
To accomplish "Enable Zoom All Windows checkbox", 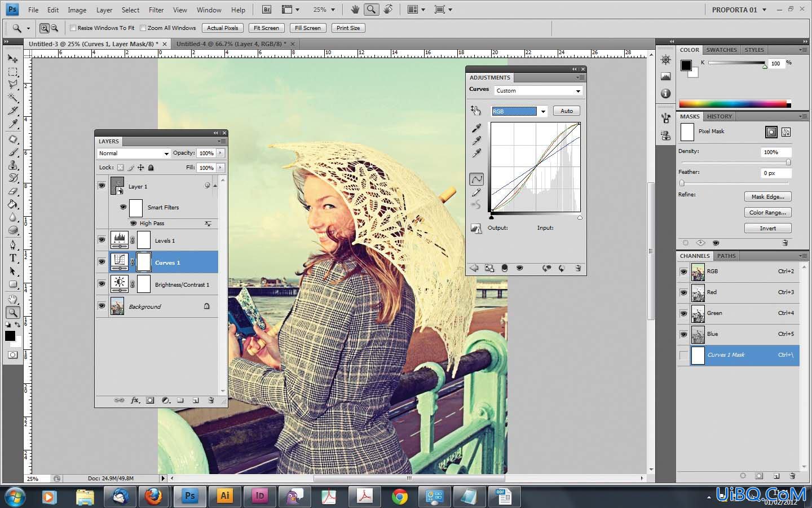I will 143,28.
